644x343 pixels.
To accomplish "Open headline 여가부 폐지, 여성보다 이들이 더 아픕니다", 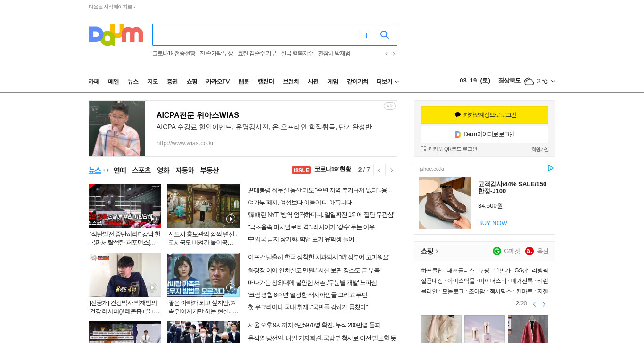I will point(300,203).
